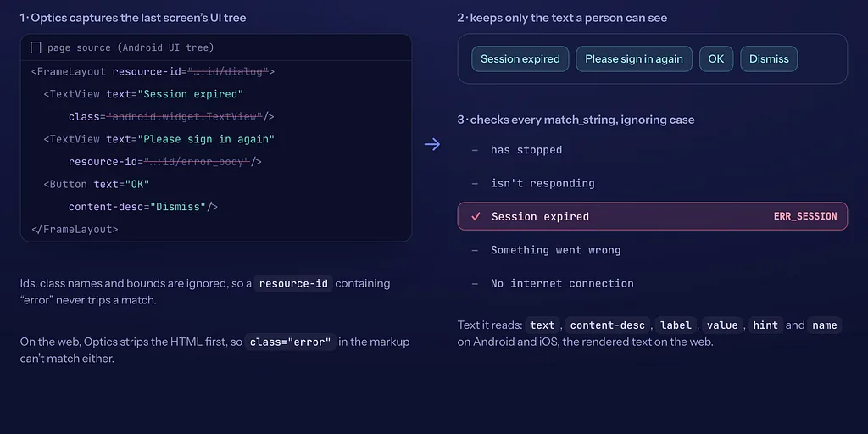Select the matched 'Session expired' row
Image resolution: width=868 pixels, height=434 pixels.
click(652, 216)
